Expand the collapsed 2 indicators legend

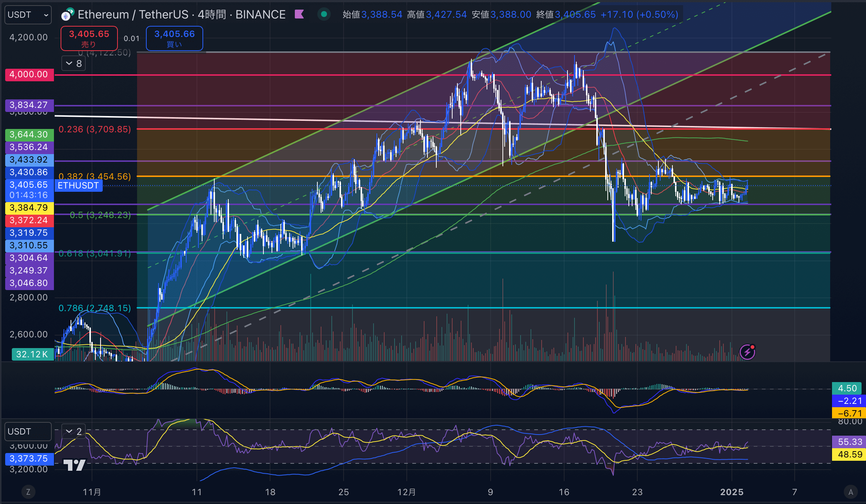(74, 431)
